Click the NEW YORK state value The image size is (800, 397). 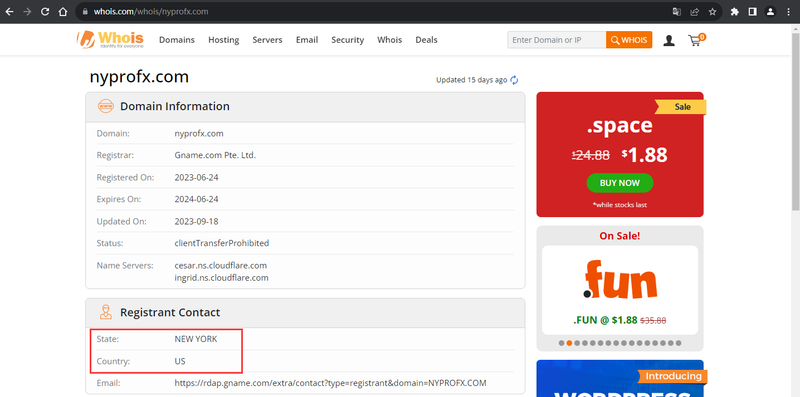[195, 339]
